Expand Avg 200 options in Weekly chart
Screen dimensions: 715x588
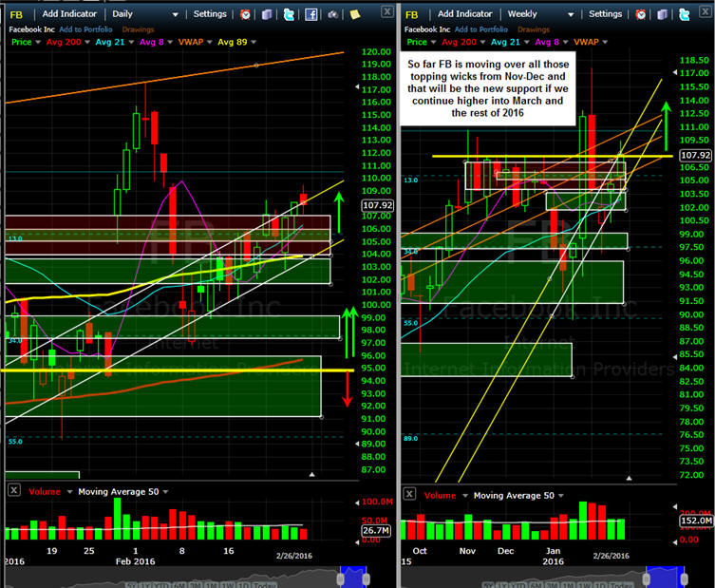click(482, 42)
